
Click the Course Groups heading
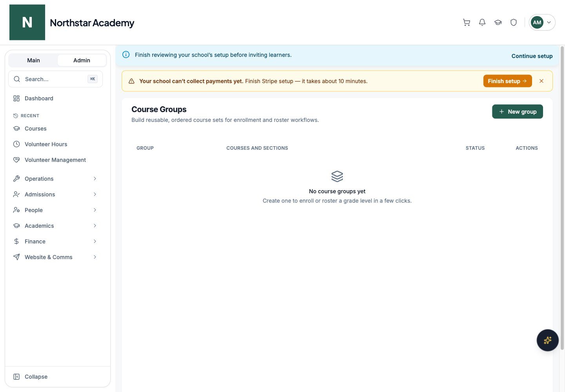click(159, 109)
